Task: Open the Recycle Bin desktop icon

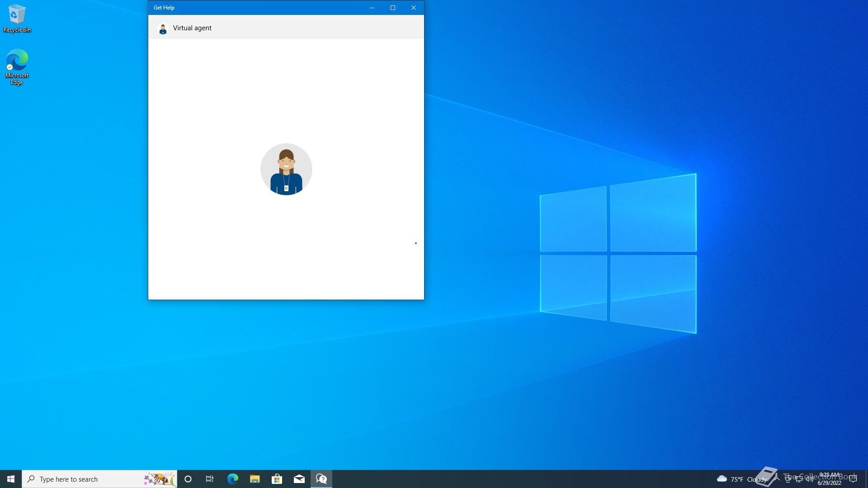Action: coord(17,19)
